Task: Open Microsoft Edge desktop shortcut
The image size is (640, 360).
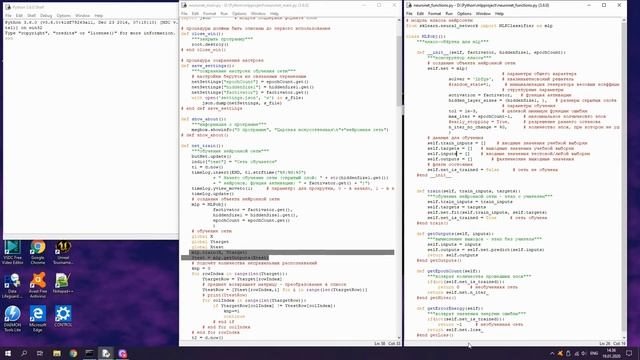Action: pyautogui.click(x=38, y=319)
